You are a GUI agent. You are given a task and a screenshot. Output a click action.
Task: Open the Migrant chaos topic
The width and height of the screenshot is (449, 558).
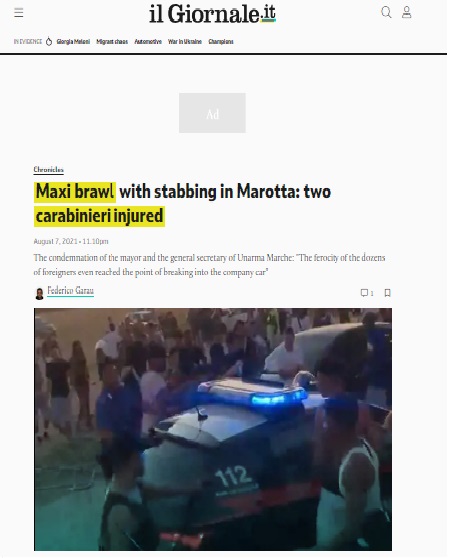point(112,42)
